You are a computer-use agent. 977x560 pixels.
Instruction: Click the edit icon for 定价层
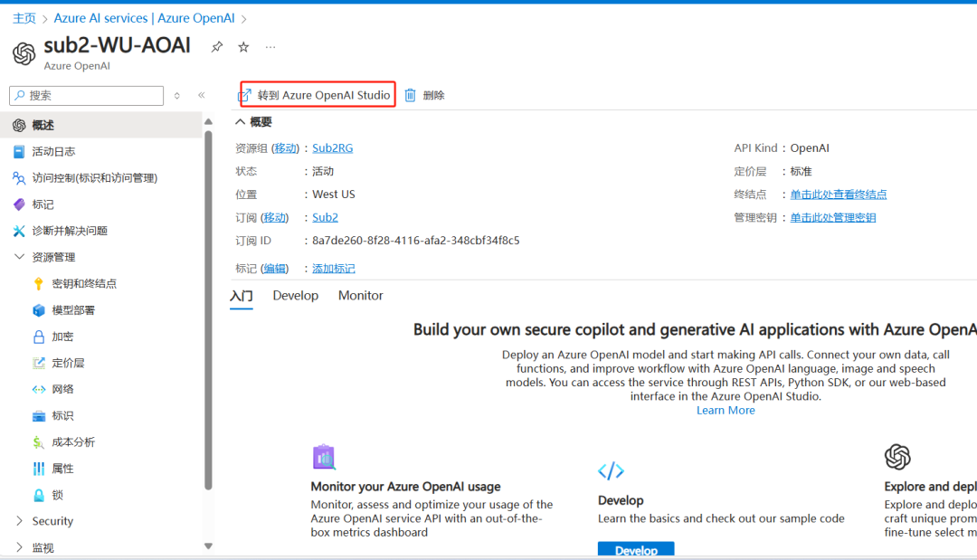tap(39, 363)
